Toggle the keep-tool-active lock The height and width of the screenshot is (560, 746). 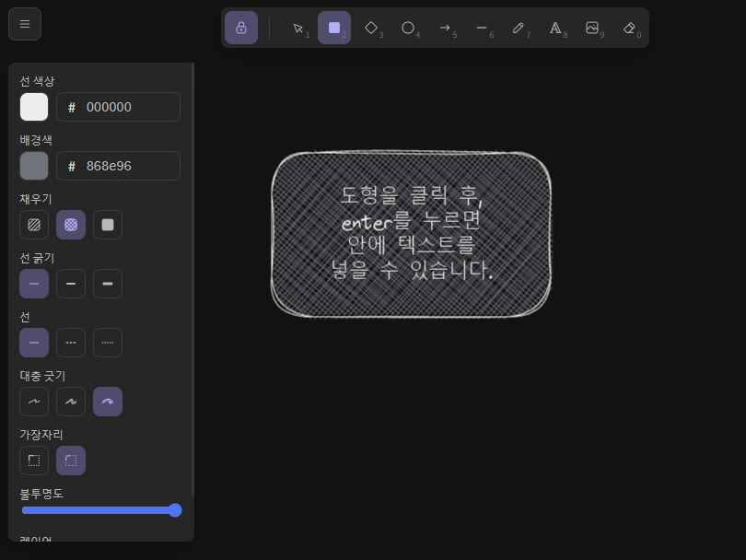coord(241,28)
